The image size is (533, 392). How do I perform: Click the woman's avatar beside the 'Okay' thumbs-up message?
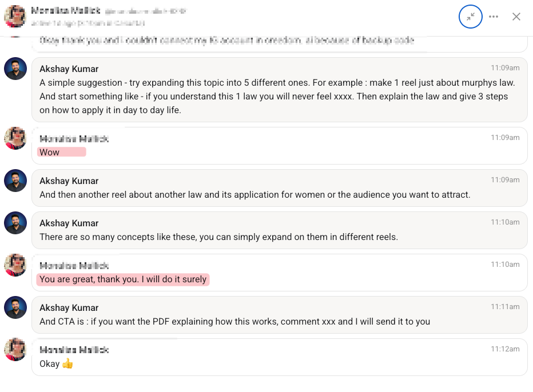15,350
